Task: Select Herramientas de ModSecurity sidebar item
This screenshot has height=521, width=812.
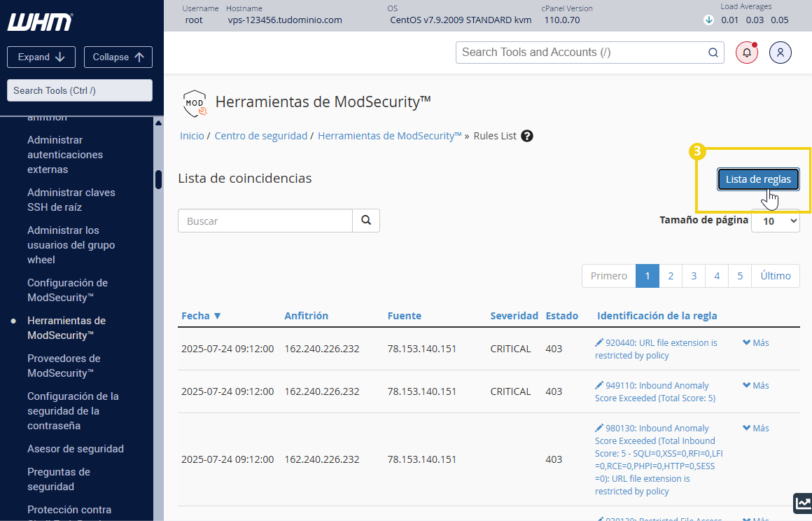Action: pyautogui.click(x=66, y=328)
